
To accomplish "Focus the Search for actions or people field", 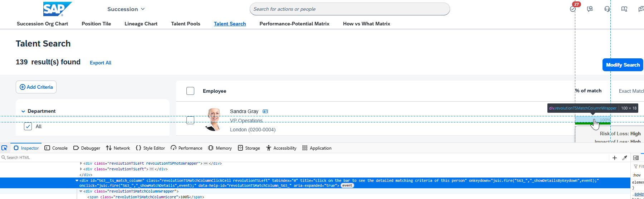I will point(350,9).
